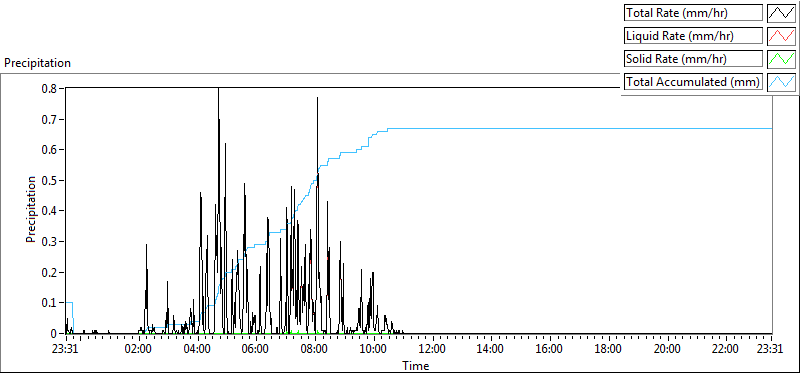Screen dimensions: 800x373
Task: Click the 0.5 y-axis tick label
Action: tap(50, 180)
